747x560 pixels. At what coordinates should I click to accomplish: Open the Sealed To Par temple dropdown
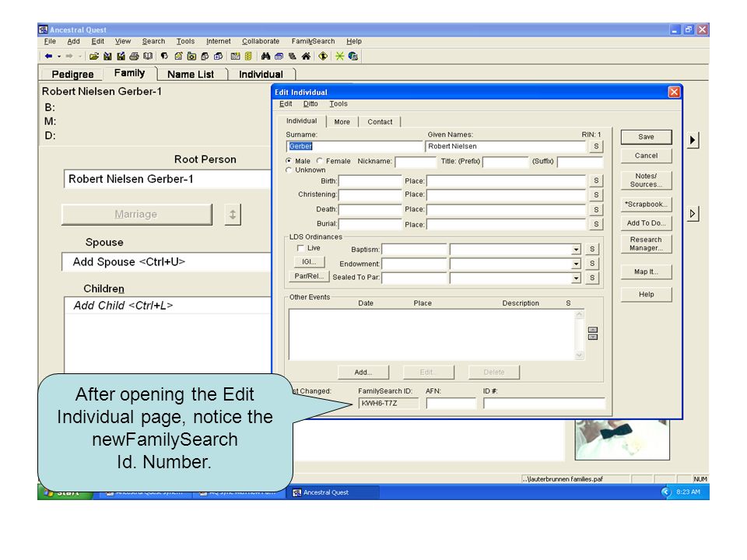(576, 278)
